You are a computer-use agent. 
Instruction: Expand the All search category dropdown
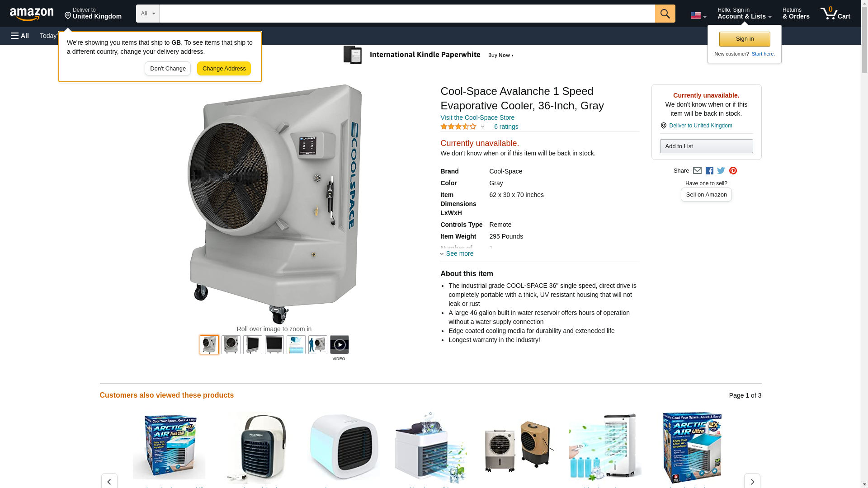pos(148,14)
